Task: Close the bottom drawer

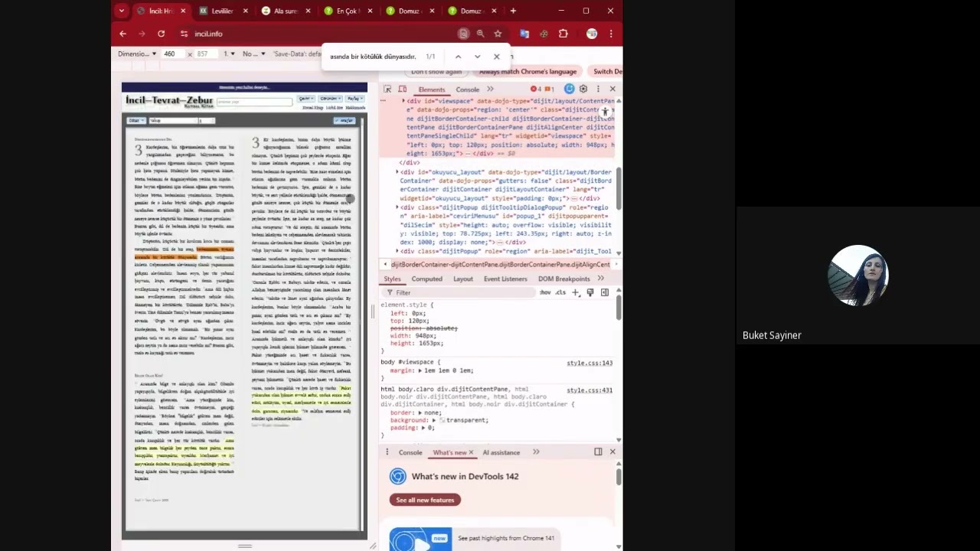Action: point(612,452)
